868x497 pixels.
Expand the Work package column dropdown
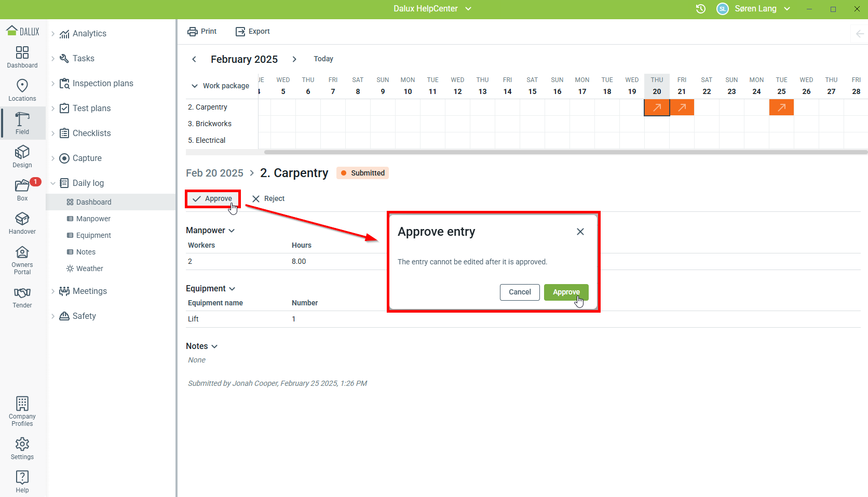tap(195, 86)
